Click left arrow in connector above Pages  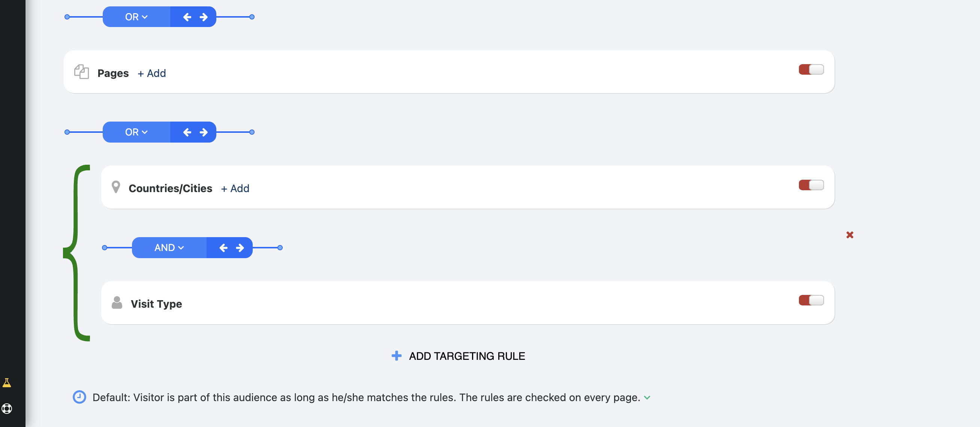(x=187, y=17)
